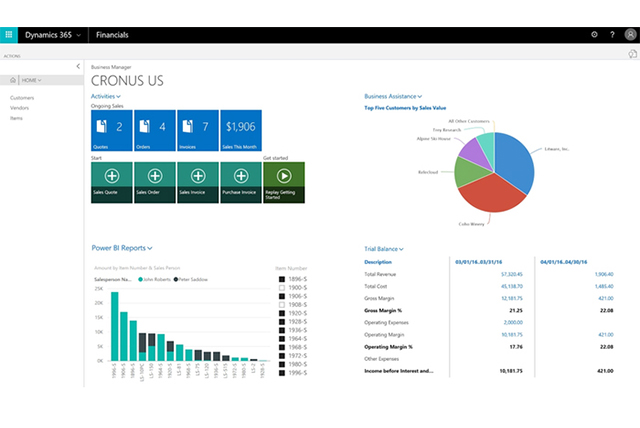Click the Income before Interest row label
The image size is (640, 428).
coord(399,371)
